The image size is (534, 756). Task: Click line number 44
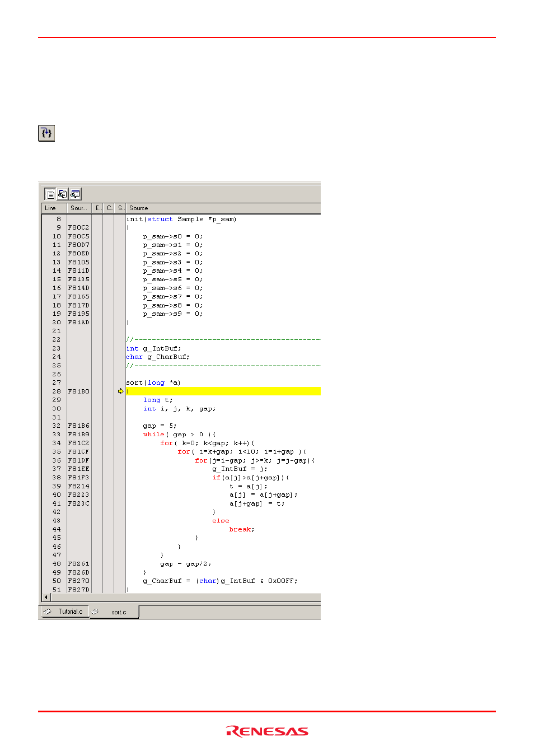coord(57,529)
